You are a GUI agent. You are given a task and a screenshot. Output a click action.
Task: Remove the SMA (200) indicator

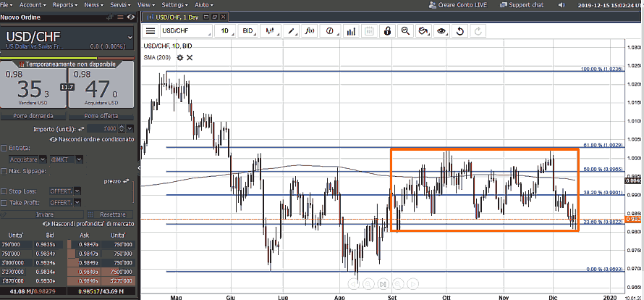190,57
